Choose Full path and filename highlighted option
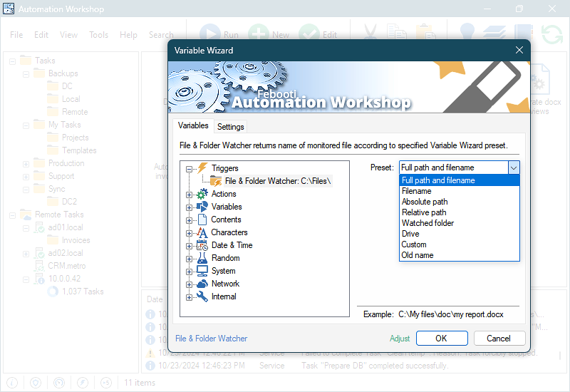The height and width of the screenshot is (392, 570). pos(460,180)
